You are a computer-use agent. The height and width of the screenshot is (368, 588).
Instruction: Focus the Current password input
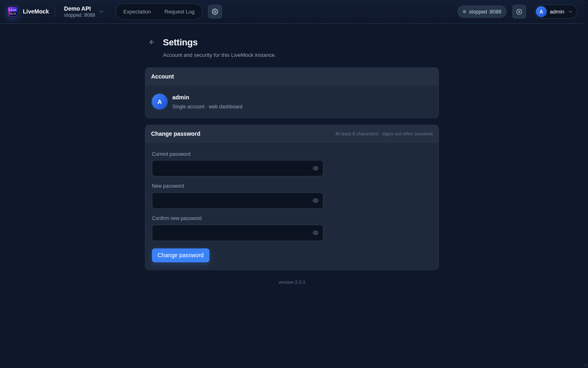[x=238, y=168]
